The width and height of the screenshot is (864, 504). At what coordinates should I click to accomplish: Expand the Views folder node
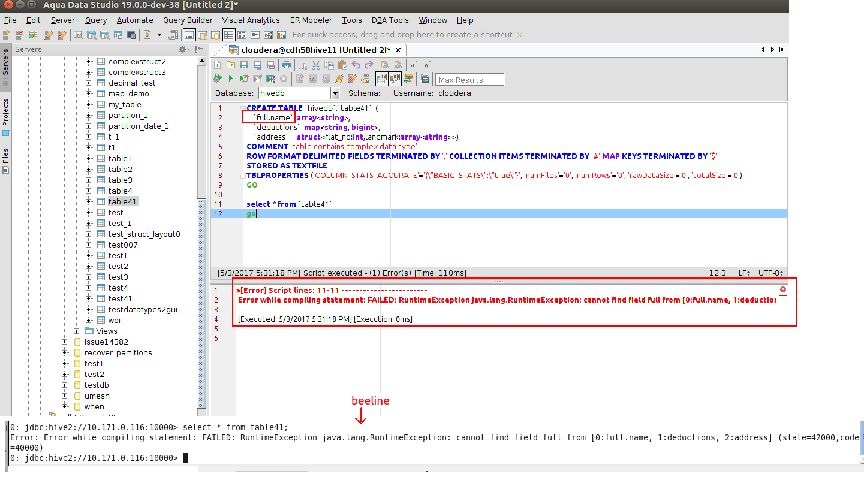(77, 331)
